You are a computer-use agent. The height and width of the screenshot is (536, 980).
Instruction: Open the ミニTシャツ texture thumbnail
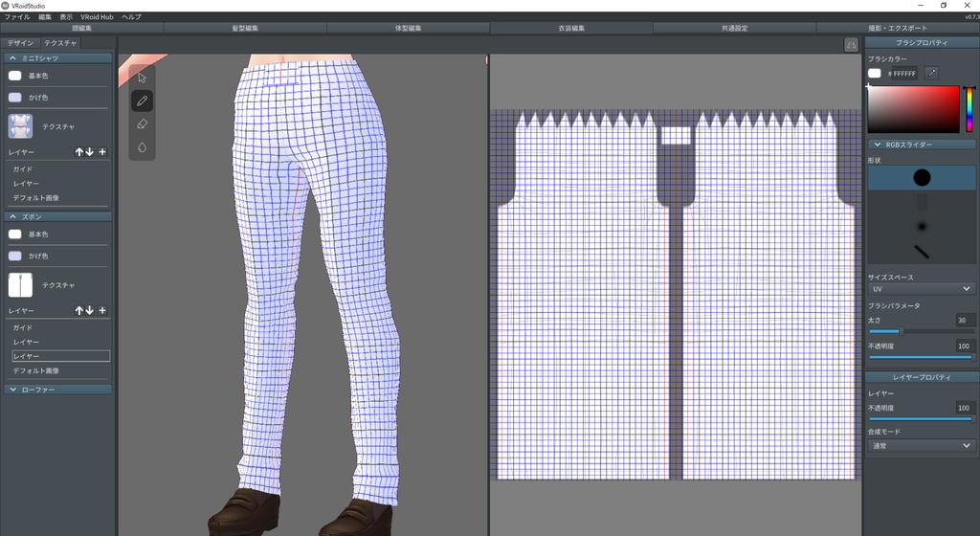pyautogui.click(x=21, y=126)
